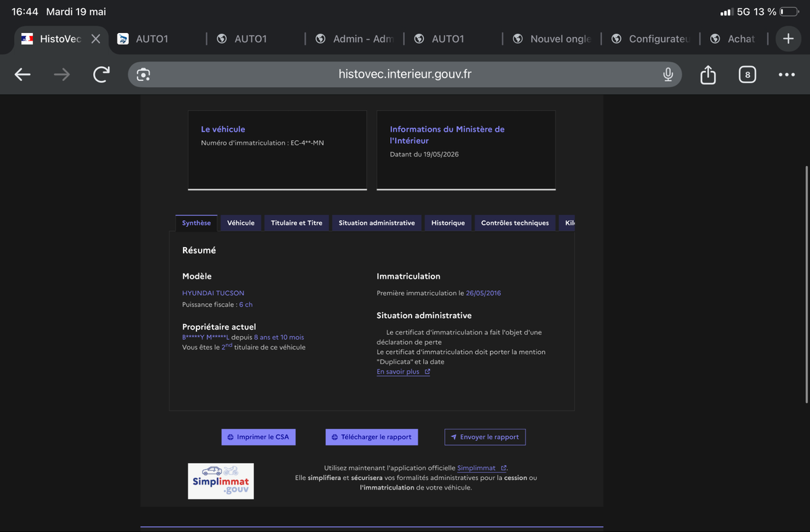Tap the microphone voice search icon

pyautogui.click(x=668, y=74)
